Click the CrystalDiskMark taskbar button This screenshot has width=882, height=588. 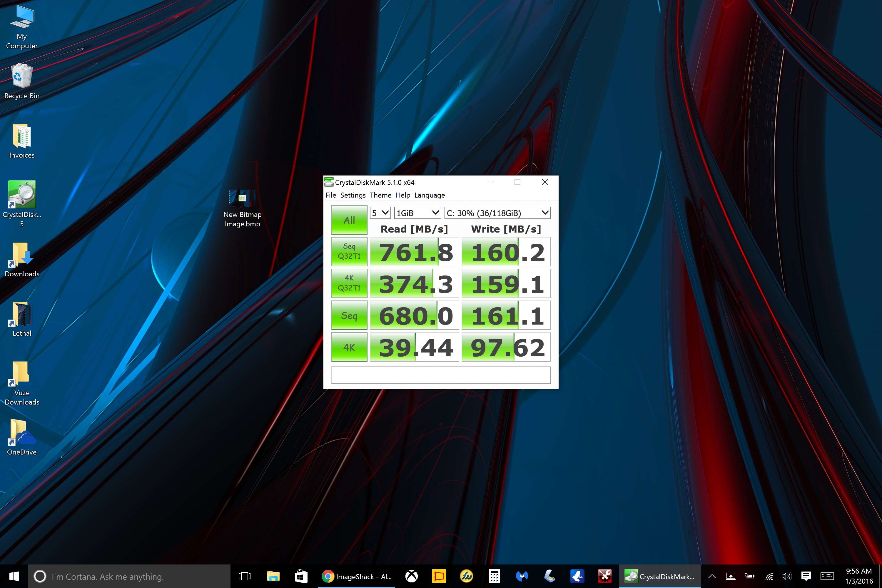[x=660, y=576]
